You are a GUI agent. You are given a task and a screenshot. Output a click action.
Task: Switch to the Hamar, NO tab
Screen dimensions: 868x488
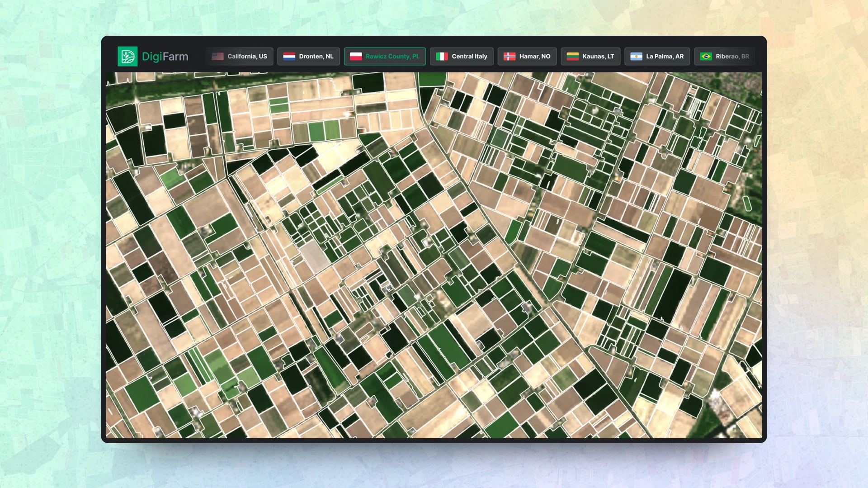pos(527,57)
